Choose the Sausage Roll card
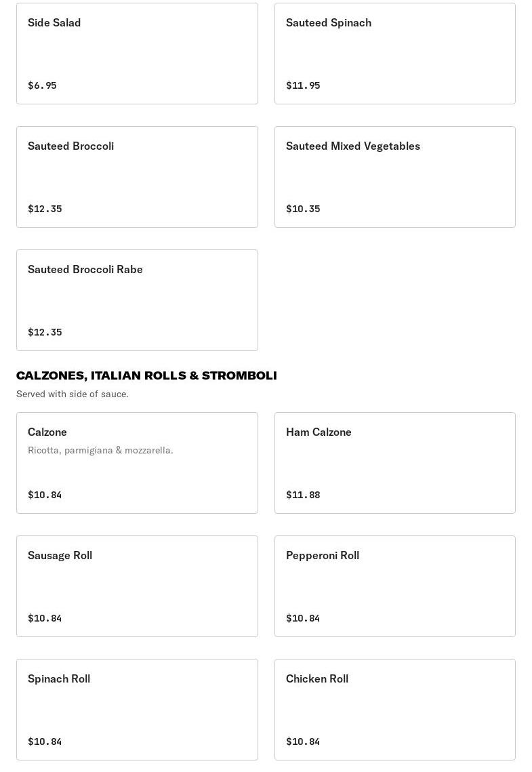The image size is (532, 772). [x=137, y=586]
